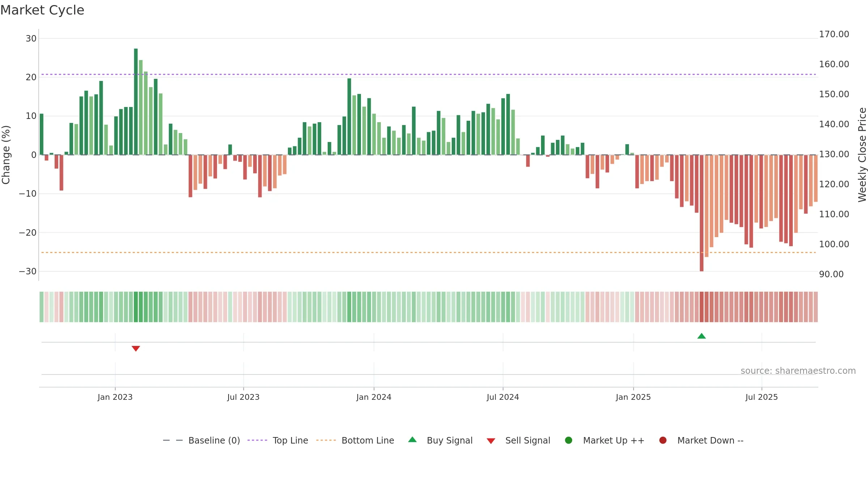The width and height of the screenshot is (868, 488).
Task: Toggle the Baseline (0) legend entry
Action: pyautogui.click(x=201, y=440)
